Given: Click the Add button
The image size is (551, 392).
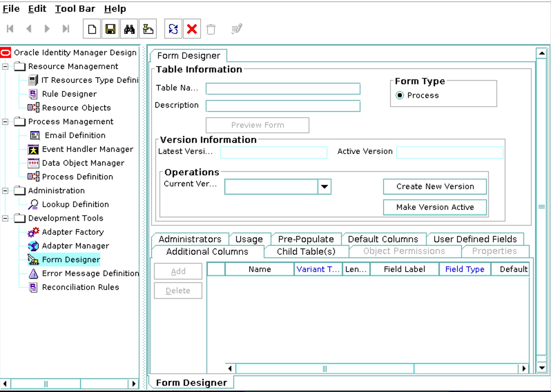Looking at the screenshot, I should point(178,272).
